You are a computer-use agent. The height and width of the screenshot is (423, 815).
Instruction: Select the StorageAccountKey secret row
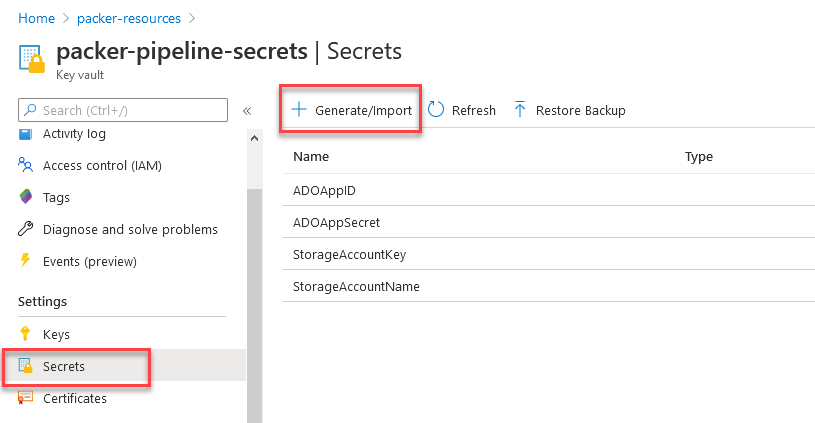coord(349,254)
